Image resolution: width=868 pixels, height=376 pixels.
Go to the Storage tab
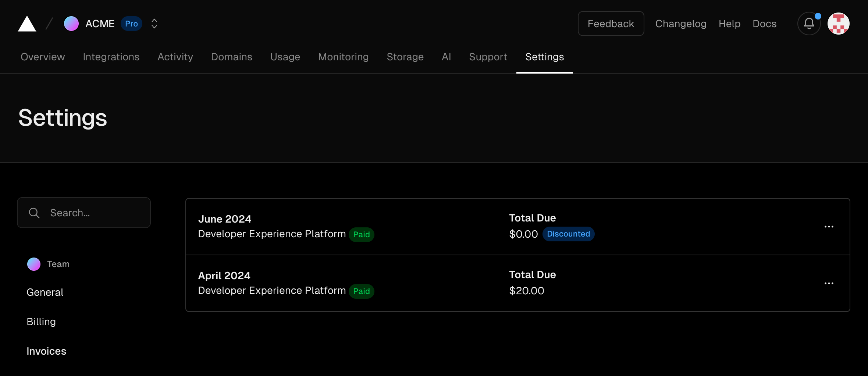click(405, 57)
